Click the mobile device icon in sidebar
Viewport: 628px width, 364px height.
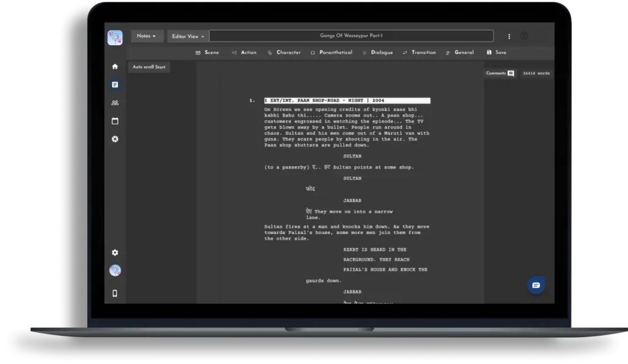tap(115, 294)
